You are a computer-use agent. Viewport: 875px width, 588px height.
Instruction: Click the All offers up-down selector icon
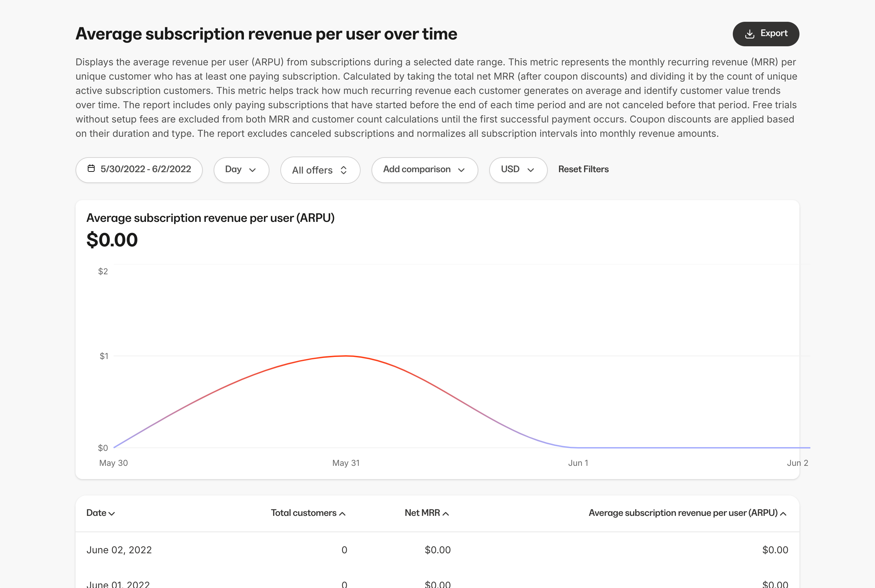pos(343,170)
